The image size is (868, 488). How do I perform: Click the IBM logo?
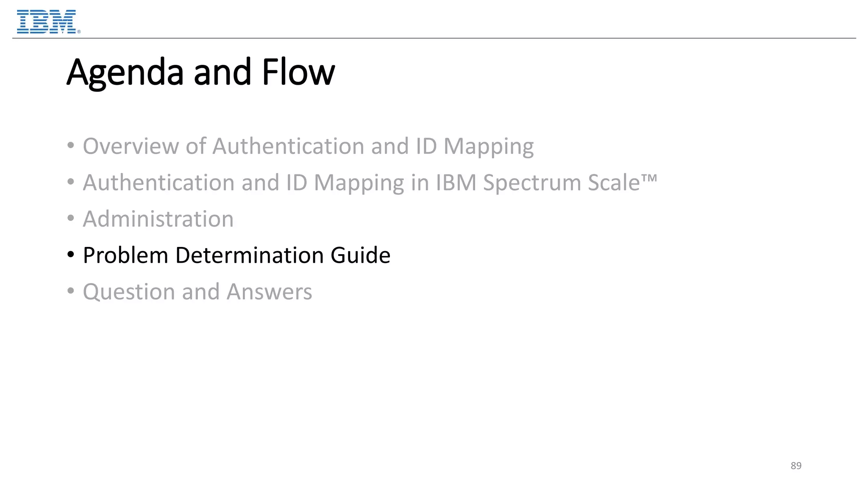coord(46,22)
